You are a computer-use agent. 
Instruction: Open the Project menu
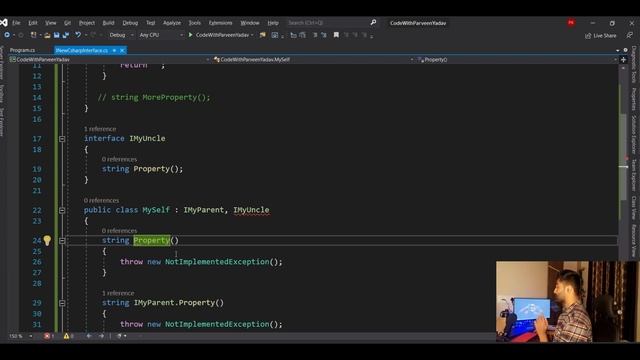point(87,23)
